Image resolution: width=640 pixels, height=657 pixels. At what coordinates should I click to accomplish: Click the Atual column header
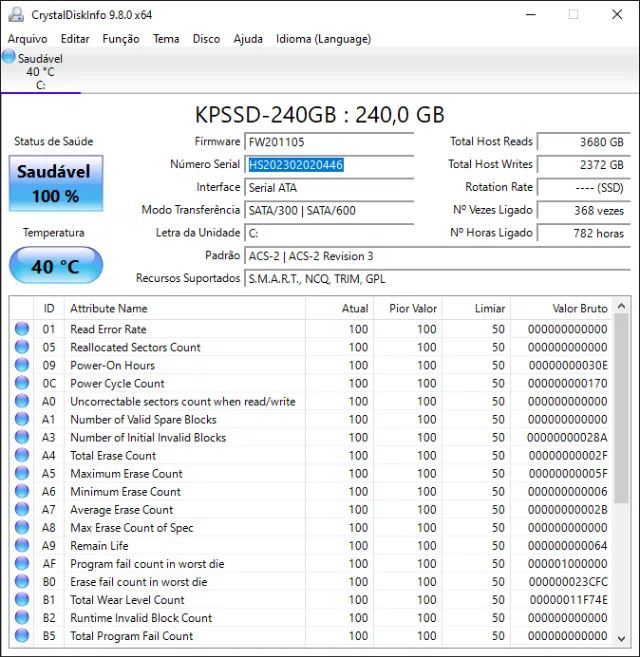339,309
